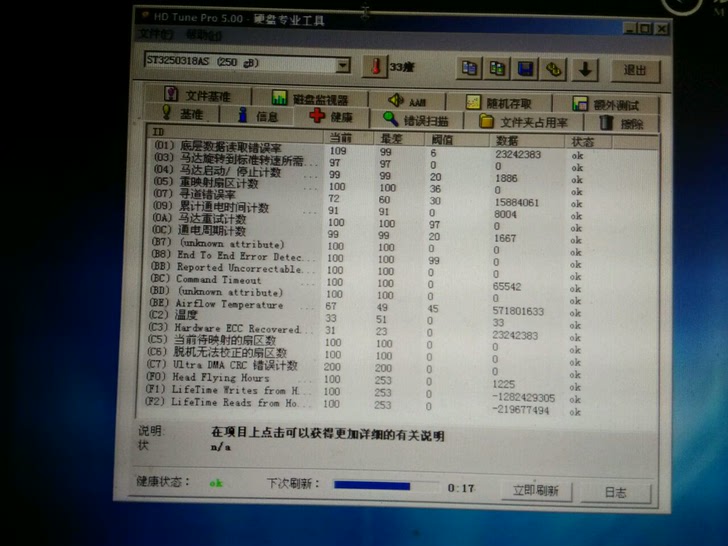Click the copy text to clipboard icon
Viewport: 728px width, 546px height.
coord(469,69)
